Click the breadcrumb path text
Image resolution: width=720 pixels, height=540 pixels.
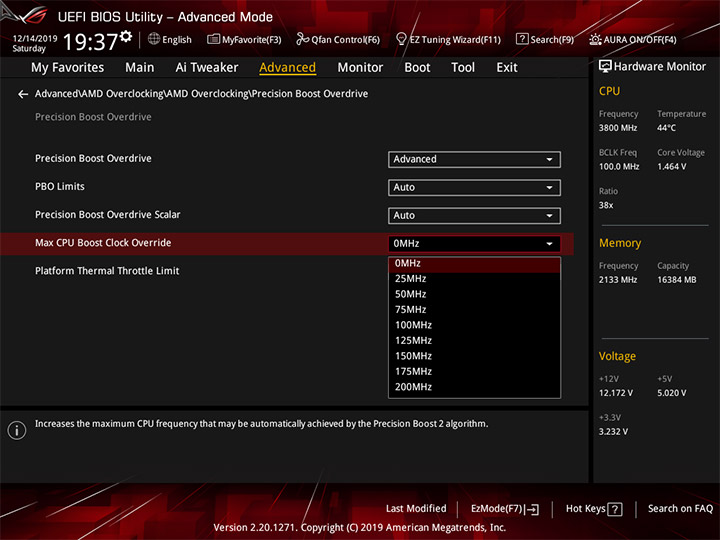(x=201, y=94)
